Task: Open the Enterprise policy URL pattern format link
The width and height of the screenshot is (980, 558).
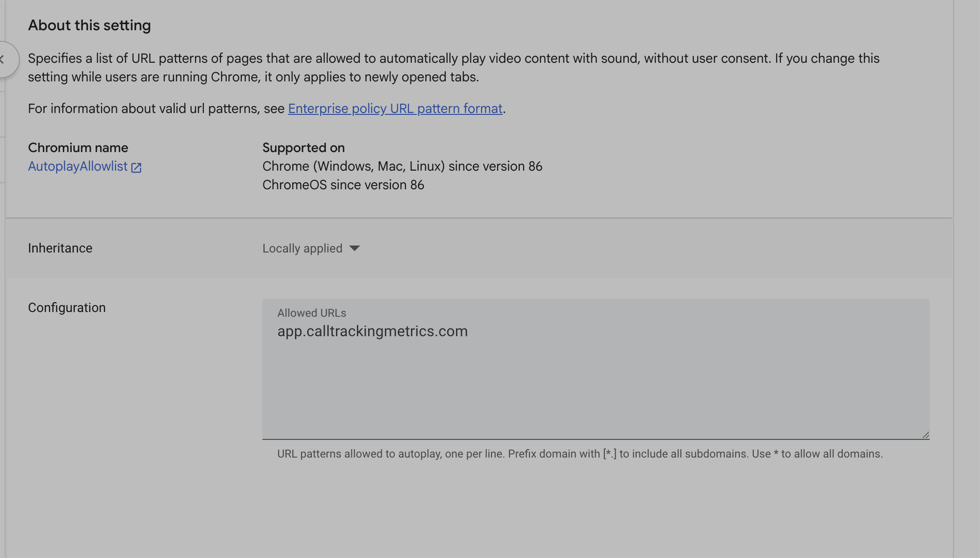Action: click(395, 108)
